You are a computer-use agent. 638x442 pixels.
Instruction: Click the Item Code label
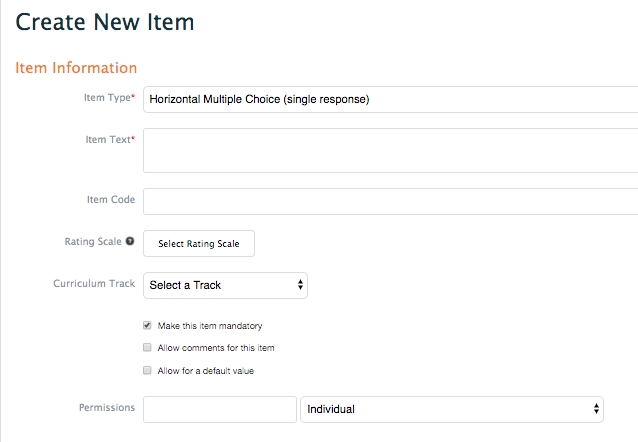pyautogui.click(x=110, y=200)
